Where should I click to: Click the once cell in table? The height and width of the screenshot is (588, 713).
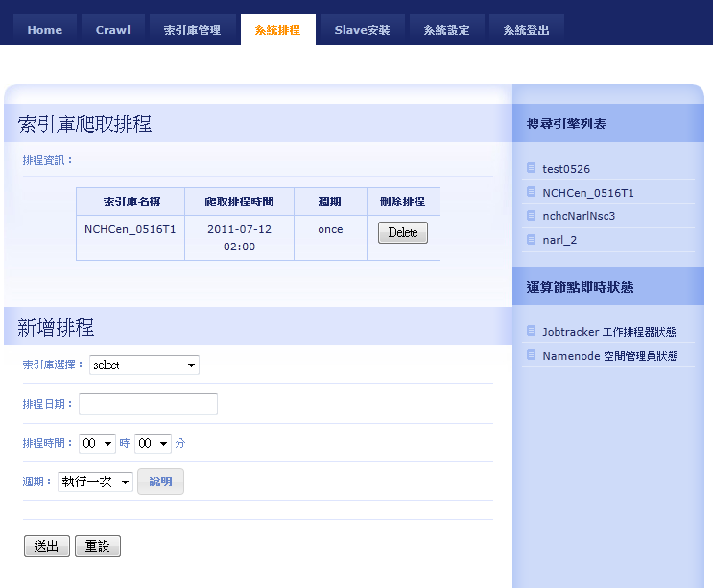point(330,238)
